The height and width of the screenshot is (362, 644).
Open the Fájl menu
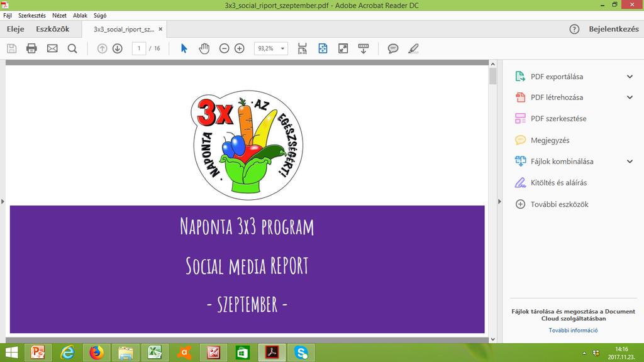[8, 15]
